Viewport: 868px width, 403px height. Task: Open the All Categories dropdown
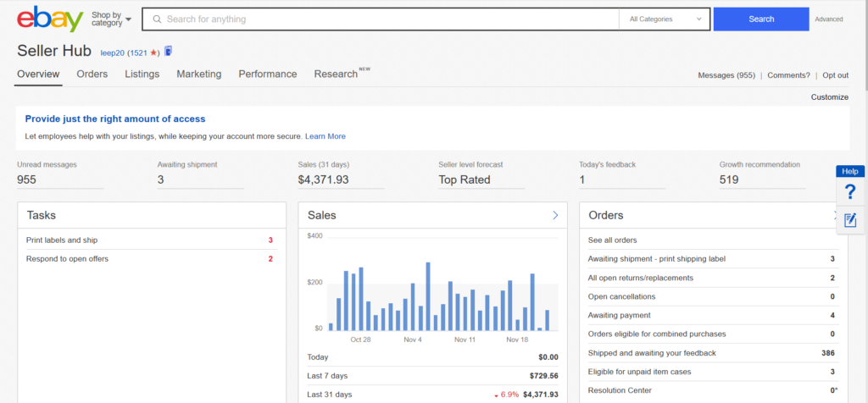coord(665,19)
